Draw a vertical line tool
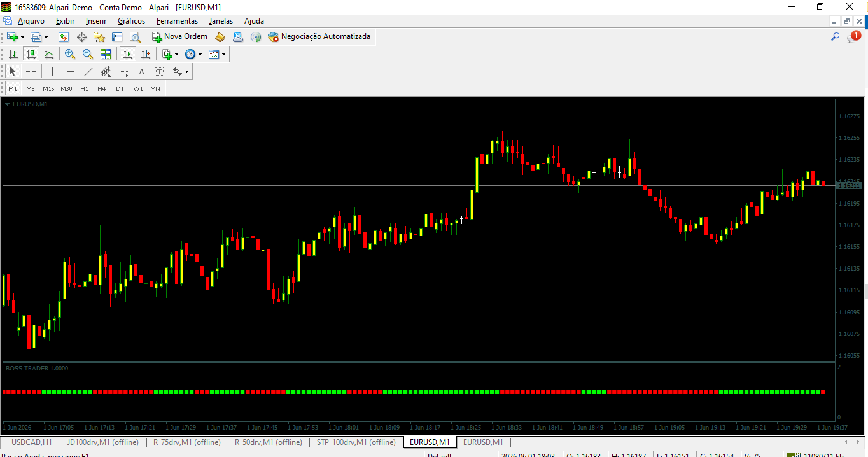Viewport: 868px width, 457px height. [52, 71]
